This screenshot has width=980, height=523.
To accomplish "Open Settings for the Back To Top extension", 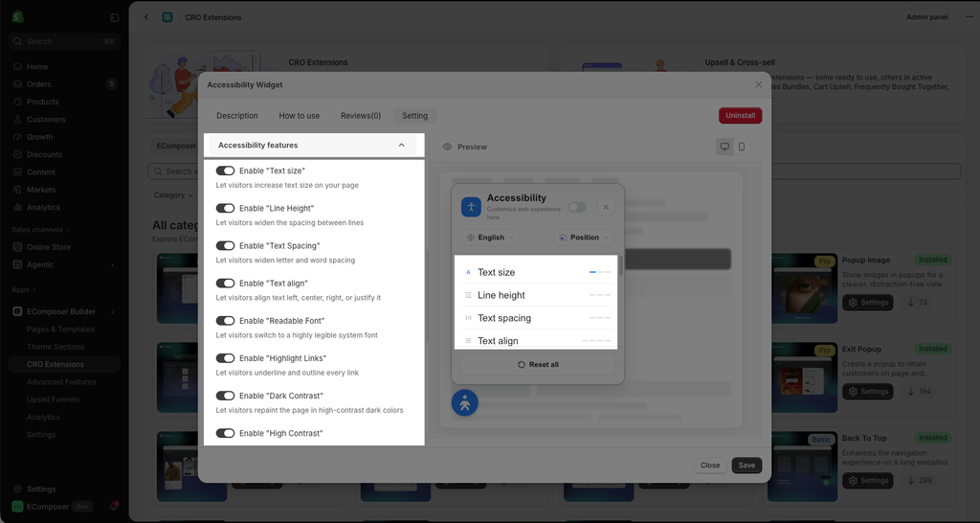I will pyautogui.click(x=867, y=481).
